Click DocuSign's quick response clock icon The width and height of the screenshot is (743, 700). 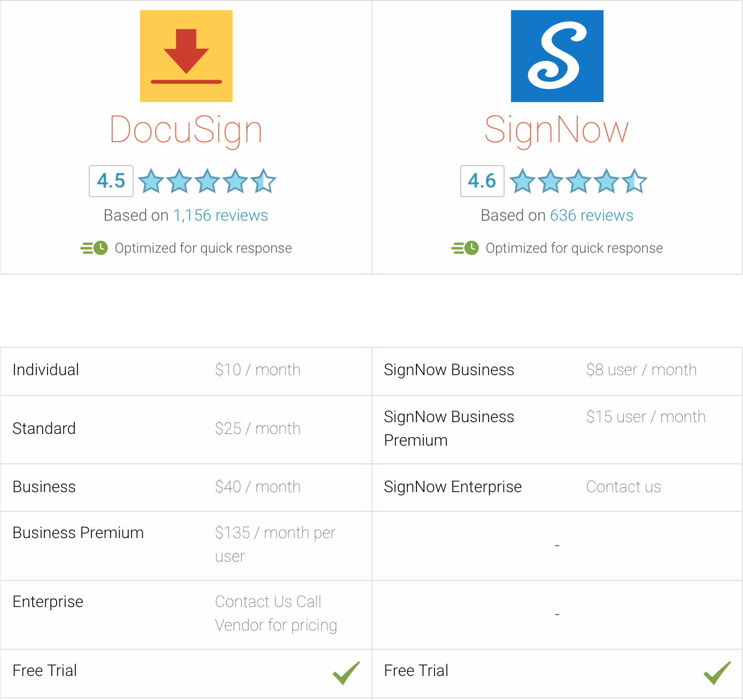tap(95, 248)
